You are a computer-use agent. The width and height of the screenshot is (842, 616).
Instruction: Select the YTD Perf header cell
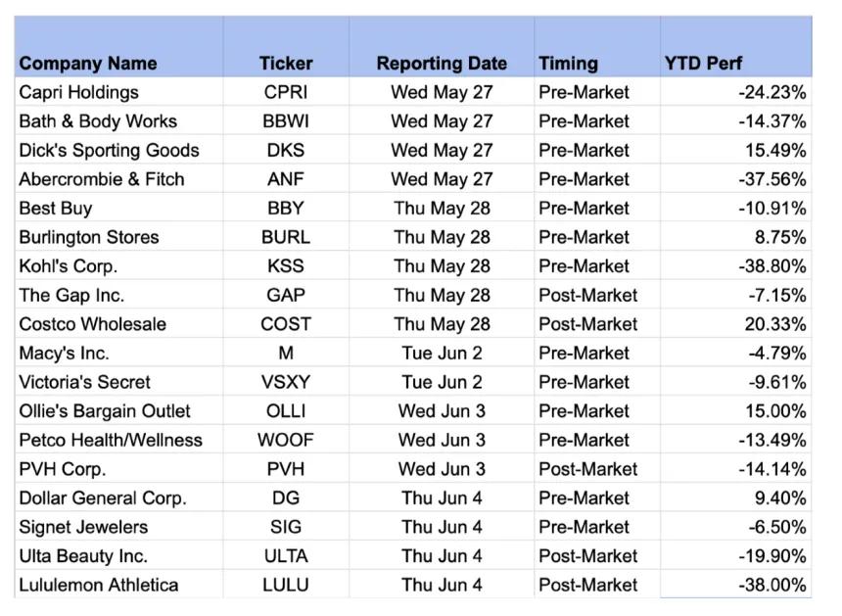(x=736, y=47)
